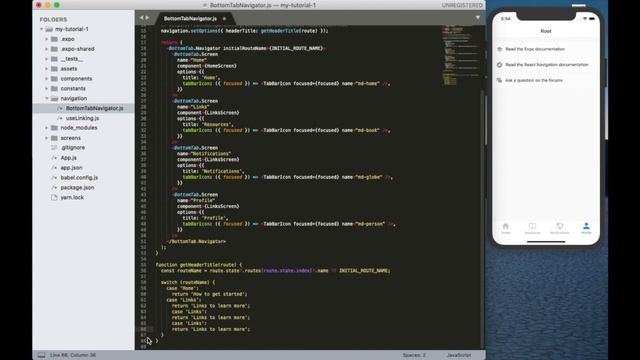
Task: Click the simulator home indicator bar
Action: [546, 242]
